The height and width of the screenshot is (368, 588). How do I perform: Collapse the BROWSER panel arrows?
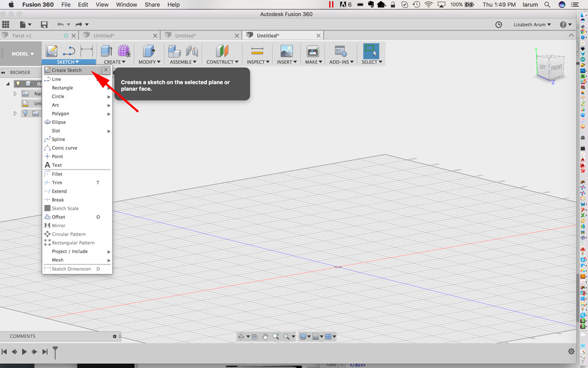3,72
